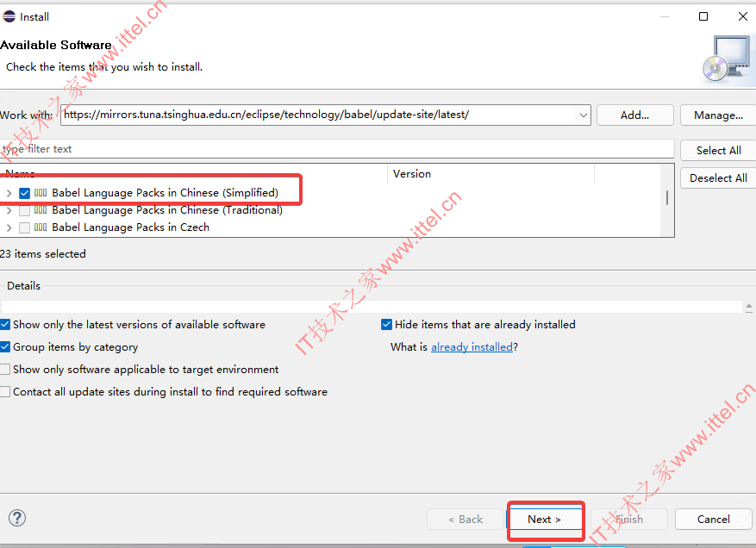The image size is (756, 548).
Task: Select Babel Language Packs in Chinese (Traditional) row
Action: [167, 210]
